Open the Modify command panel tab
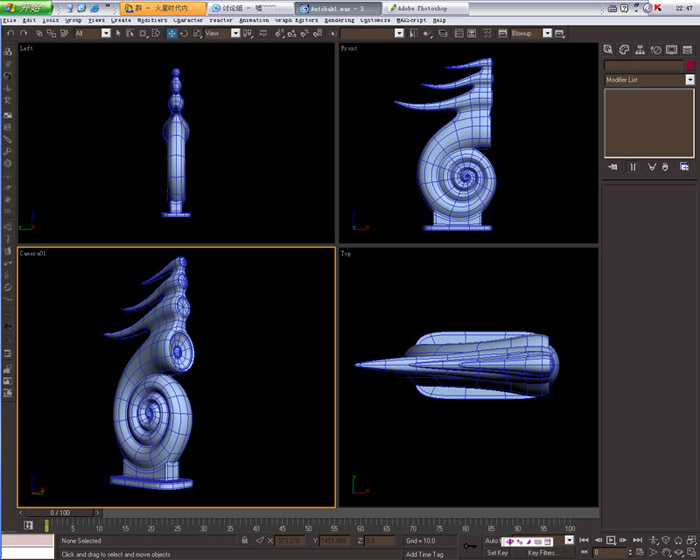 click(x=624, y=50)
